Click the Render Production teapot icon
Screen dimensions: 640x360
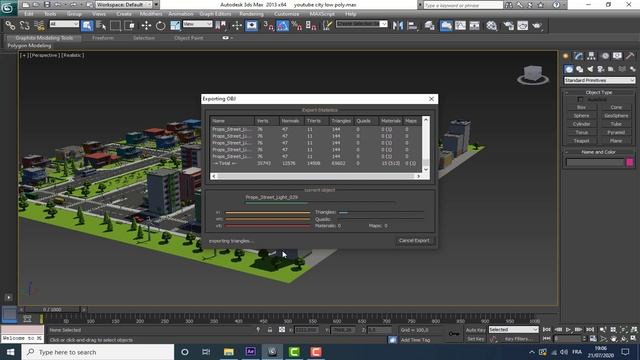tap(537, 26)
